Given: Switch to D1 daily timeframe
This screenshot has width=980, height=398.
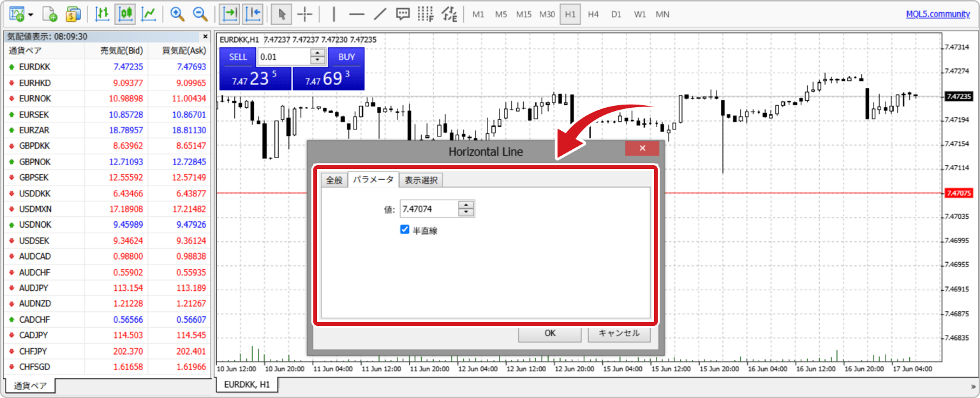Looking at the screenshot, I should pos(616,14).
